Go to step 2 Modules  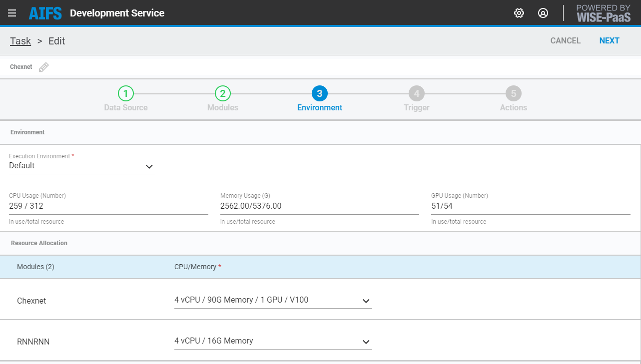223,99
